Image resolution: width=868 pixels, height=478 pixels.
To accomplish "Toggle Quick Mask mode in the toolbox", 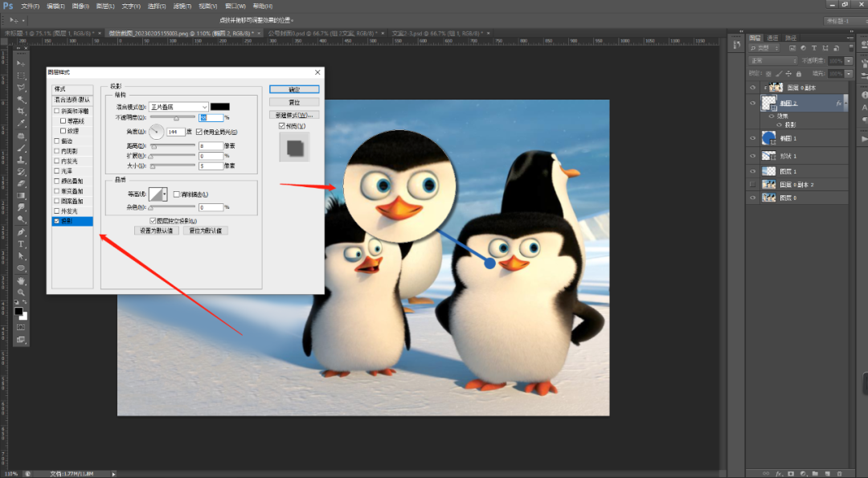I will click(x=20, y=328).
